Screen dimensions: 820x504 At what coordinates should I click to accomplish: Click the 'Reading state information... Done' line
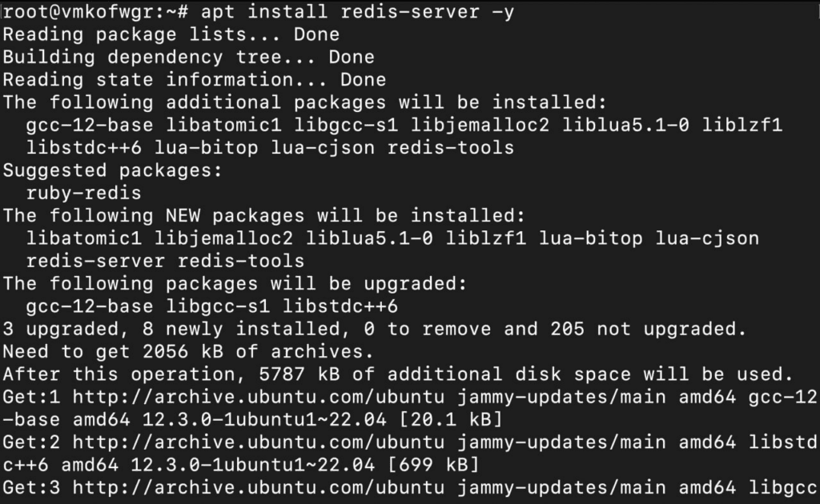[x=195, y=79]
